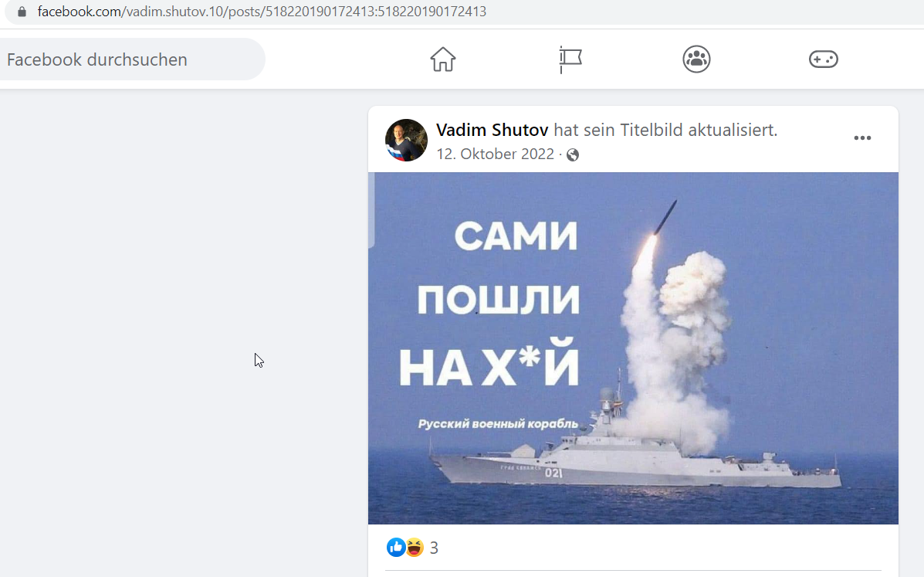
Task: Click the laughing Haha reaction icon
Action: coord(415,548)
